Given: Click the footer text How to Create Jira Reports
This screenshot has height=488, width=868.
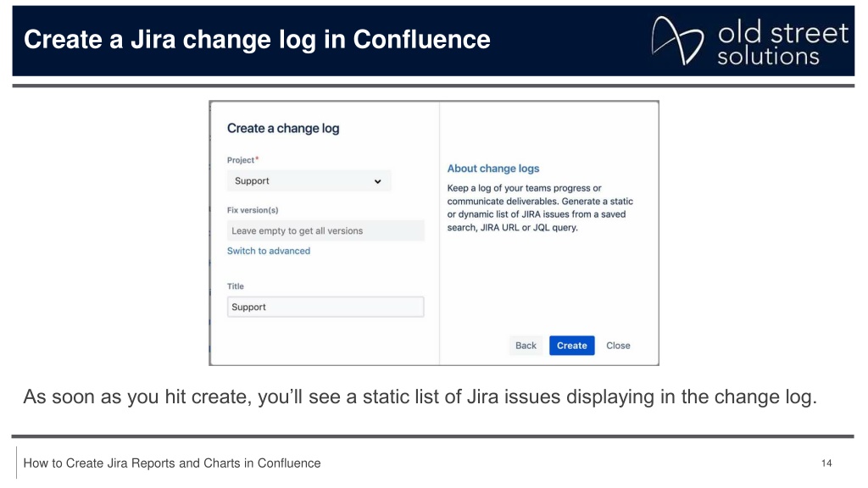Looking at the screenshot, I should (171, 463).
